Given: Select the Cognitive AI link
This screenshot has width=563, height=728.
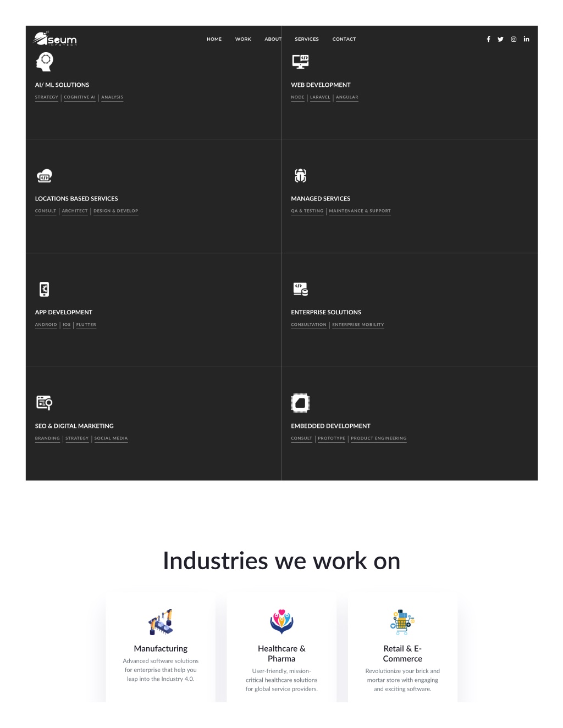Looking at the screenshot, I should (80, 97).
